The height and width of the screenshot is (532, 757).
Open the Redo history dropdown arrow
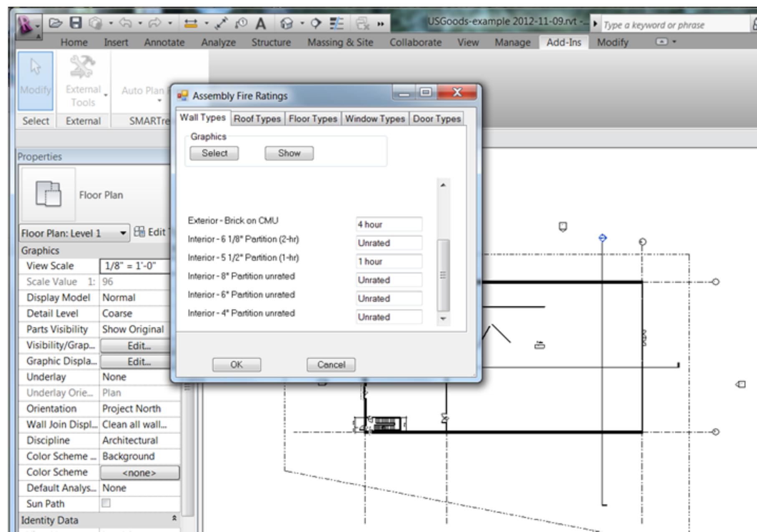[x=170, y=24]
